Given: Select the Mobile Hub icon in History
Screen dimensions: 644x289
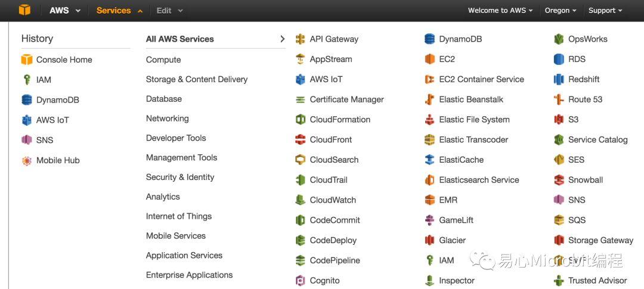Looking at the screenshot, I should click(x=27, y=160).
